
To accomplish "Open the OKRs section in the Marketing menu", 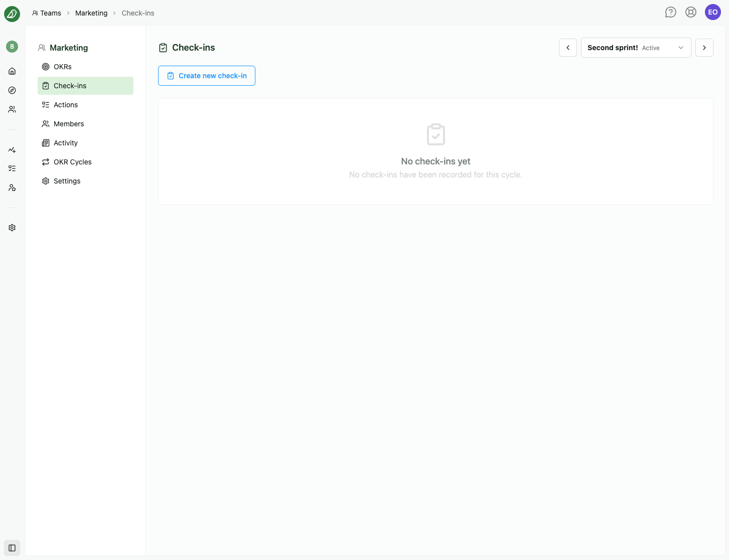I will pos(85,67).
